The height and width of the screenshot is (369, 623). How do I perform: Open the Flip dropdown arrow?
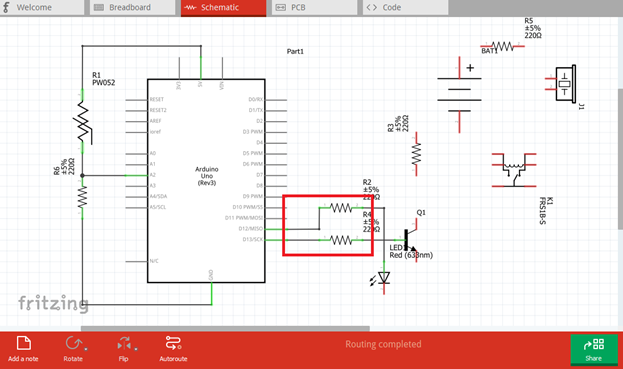pos(136,349)
